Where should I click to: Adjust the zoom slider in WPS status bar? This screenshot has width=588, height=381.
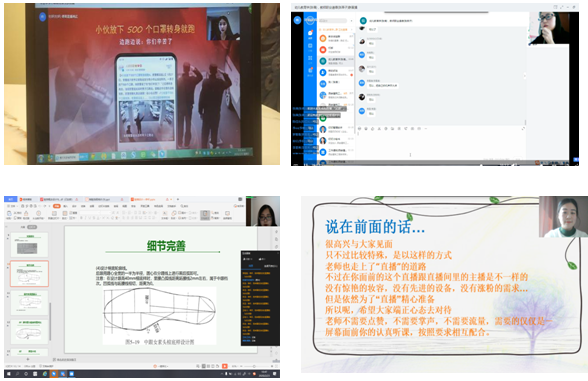[x=255, y=366]
